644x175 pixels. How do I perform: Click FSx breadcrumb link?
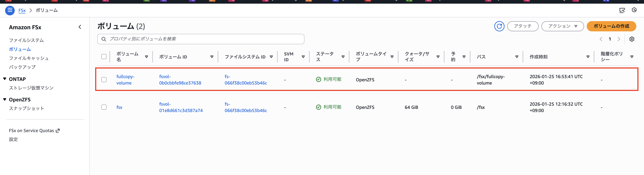[22, 10]
